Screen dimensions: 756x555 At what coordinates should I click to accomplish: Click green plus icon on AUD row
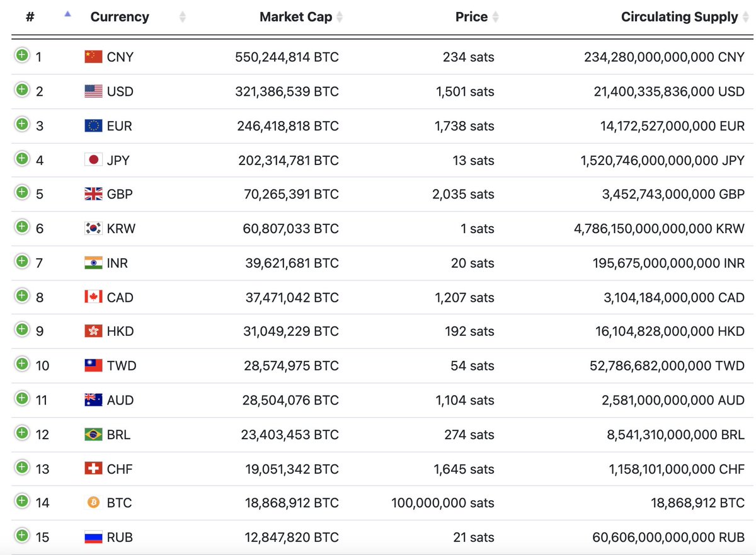[x=22, y=398]
